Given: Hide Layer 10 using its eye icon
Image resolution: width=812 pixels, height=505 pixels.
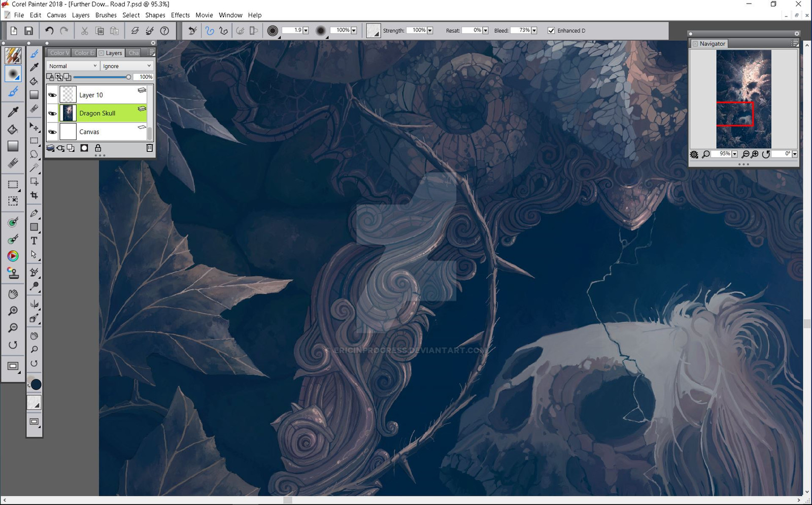Looking at the screenshot, I should [x=52, y=95].
